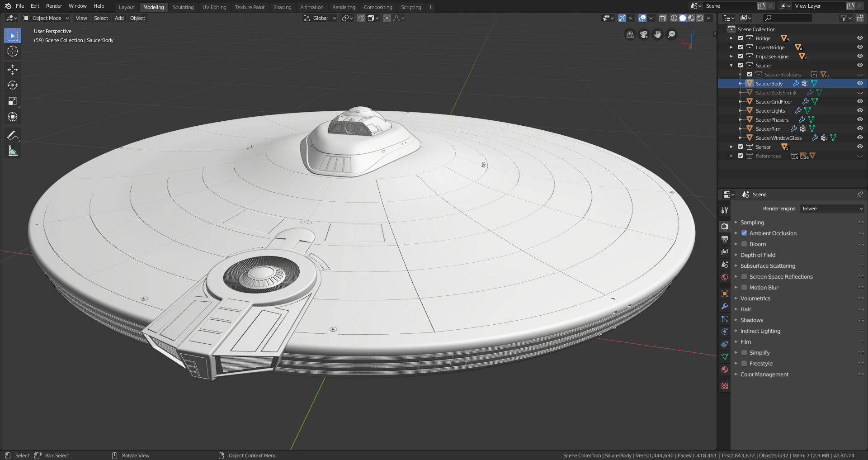Activate the combined Transform tool

(x=13, y=117)
